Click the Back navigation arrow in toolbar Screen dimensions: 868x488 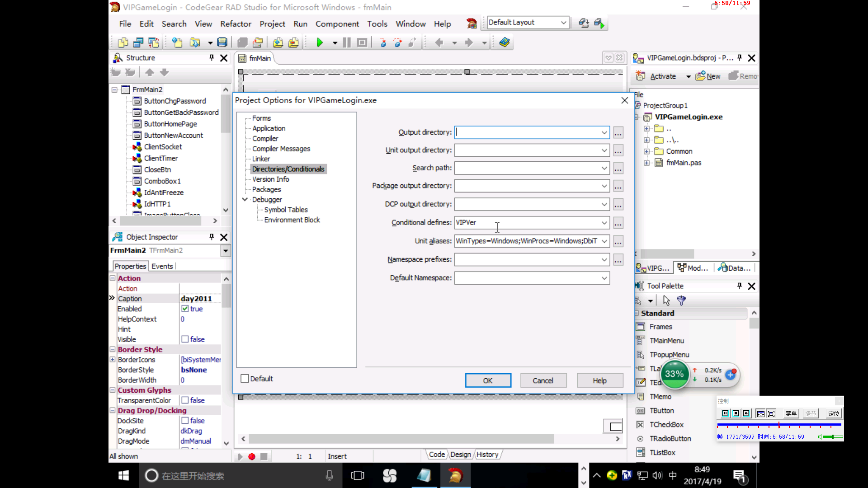pyautogui.click(x=439, y=42)
